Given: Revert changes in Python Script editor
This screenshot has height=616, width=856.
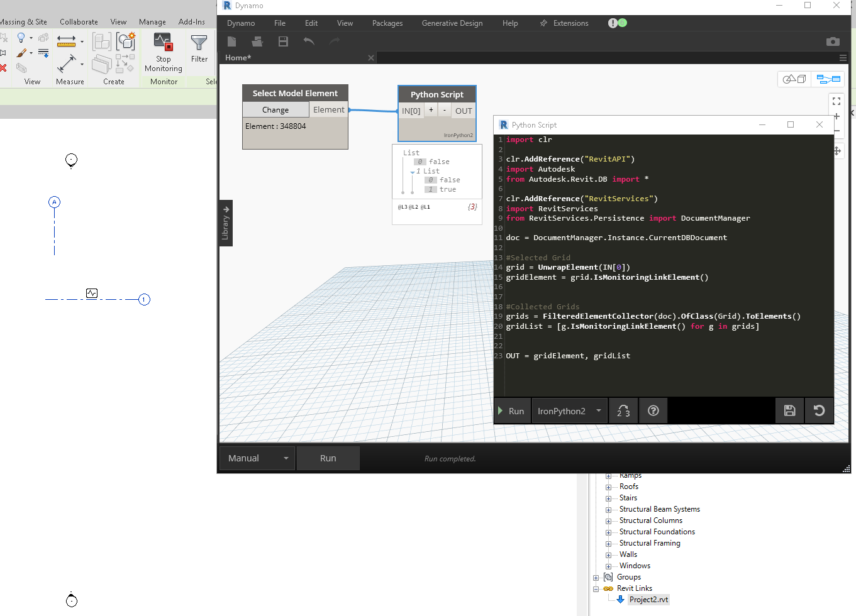Looking at the screenshot, I should 819,410.
